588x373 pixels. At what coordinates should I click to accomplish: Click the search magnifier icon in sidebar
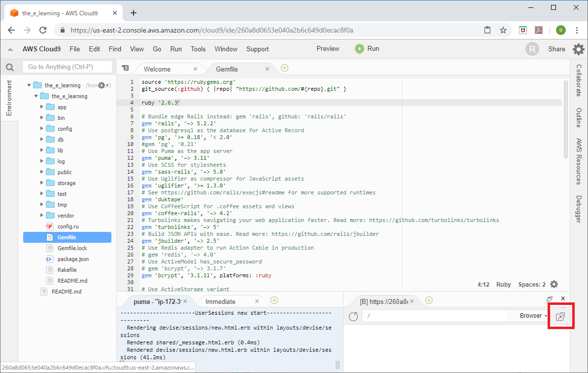(x=10, y=67)
